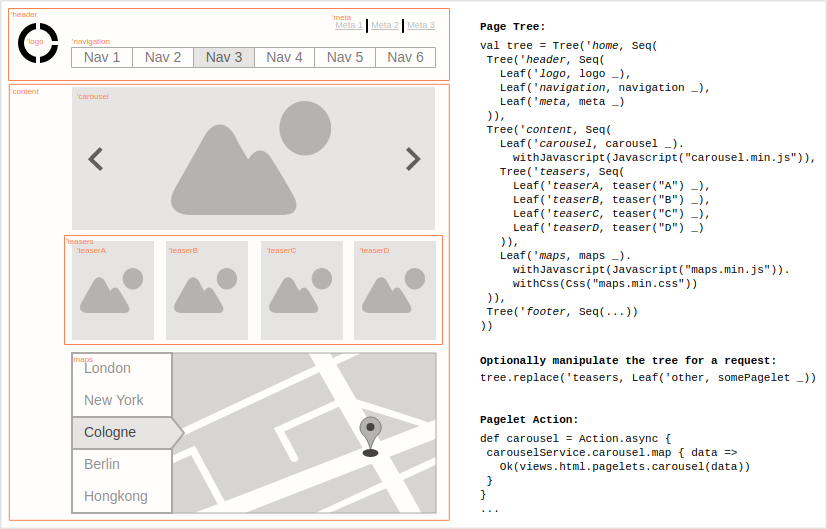This screenshot has height=529, width=827.
Task: Open the teaserB image card
Action: 207,291
